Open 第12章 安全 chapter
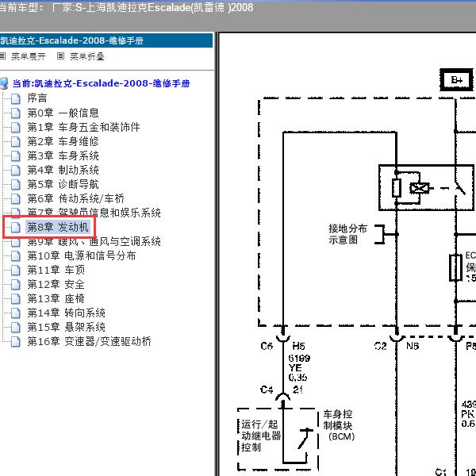 [x=56, y=284]
